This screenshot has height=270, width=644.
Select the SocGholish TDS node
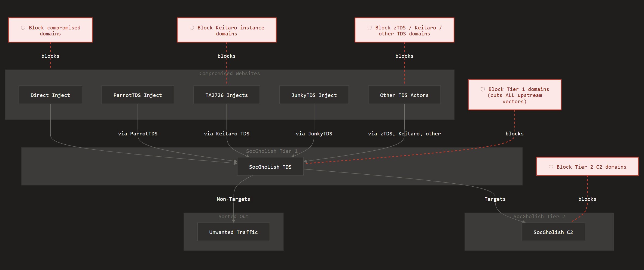tap(270, 166)
